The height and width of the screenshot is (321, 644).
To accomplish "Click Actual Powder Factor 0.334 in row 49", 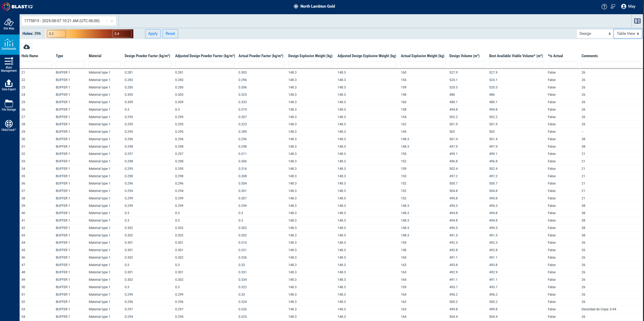I will (242, 279).
